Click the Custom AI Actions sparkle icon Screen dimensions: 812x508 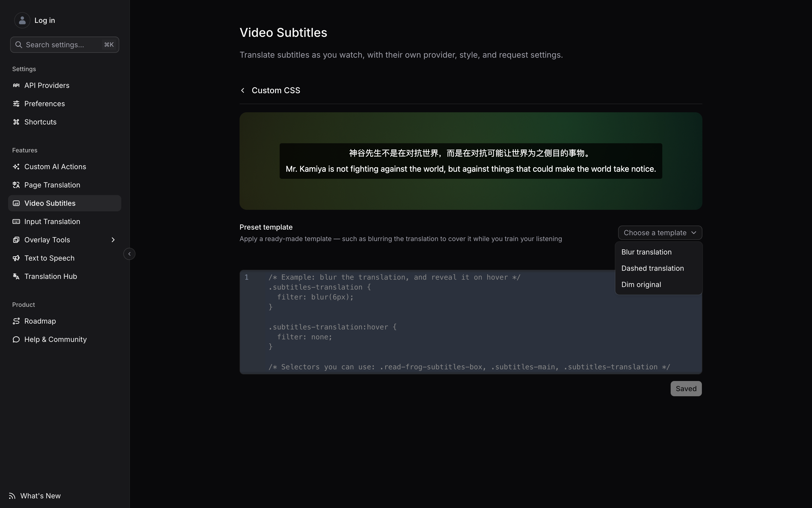pos(16,167)
